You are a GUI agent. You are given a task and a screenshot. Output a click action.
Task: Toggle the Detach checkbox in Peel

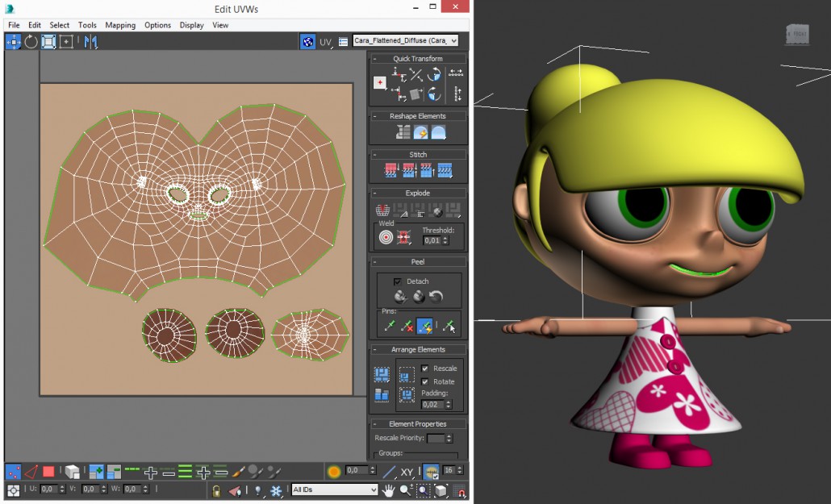click(x=397, y=281)
